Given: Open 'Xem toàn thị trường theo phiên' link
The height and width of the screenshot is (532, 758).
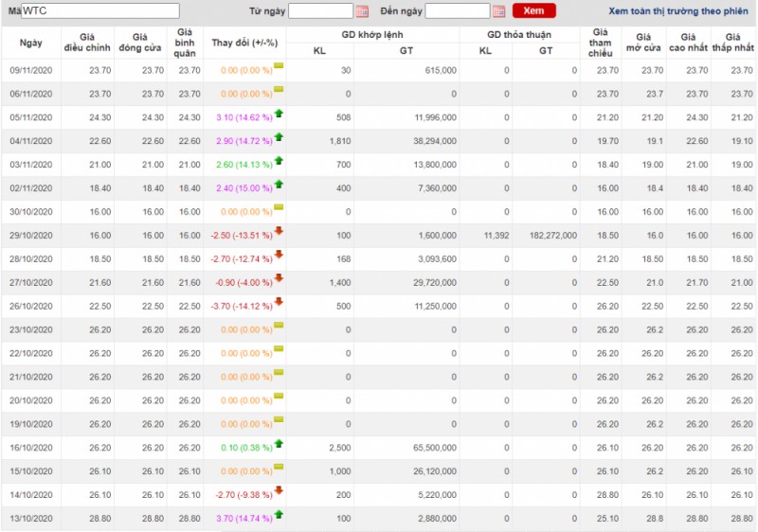Looking at the screenshot, I should click(677, 11).
